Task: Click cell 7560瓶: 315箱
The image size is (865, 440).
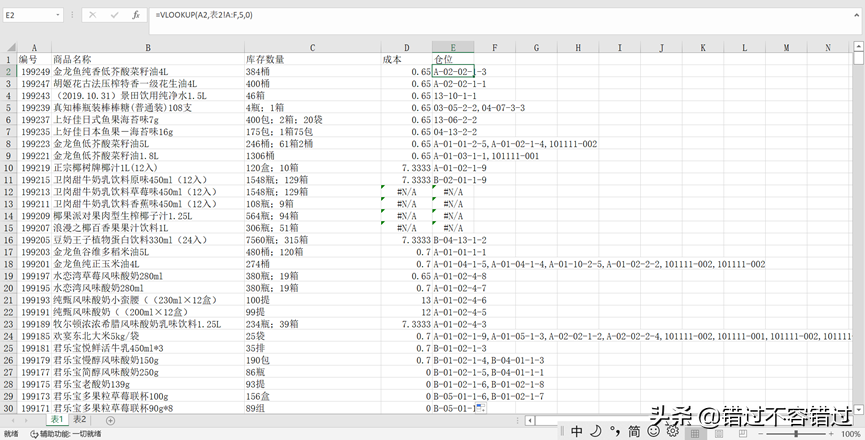Action: click(x=313, y=240)
